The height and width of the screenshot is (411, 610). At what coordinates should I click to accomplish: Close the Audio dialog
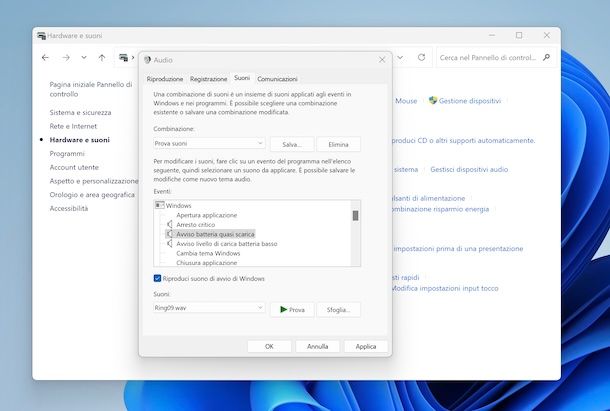382,60
